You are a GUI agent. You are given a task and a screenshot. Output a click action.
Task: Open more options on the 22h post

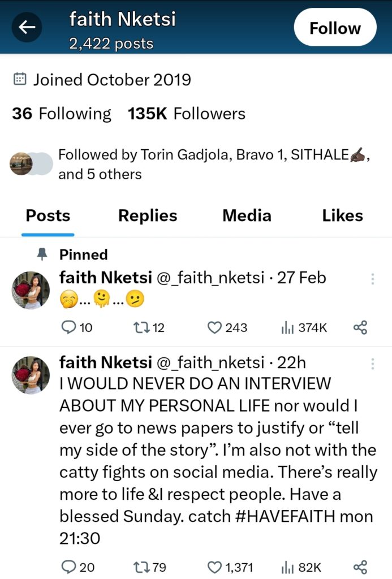click(372, 364)
